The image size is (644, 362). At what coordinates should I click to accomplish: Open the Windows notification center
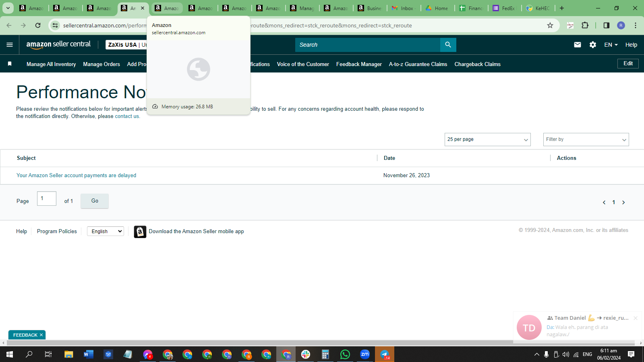coord(631,354)
